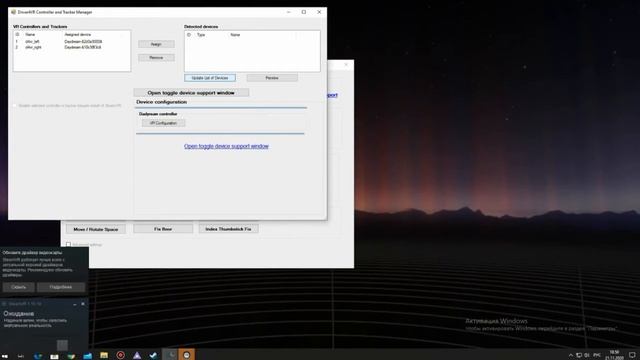640x360 pixels.
Task: Switch to the orange highlighted taskbar app
Action: pos(187,355)
